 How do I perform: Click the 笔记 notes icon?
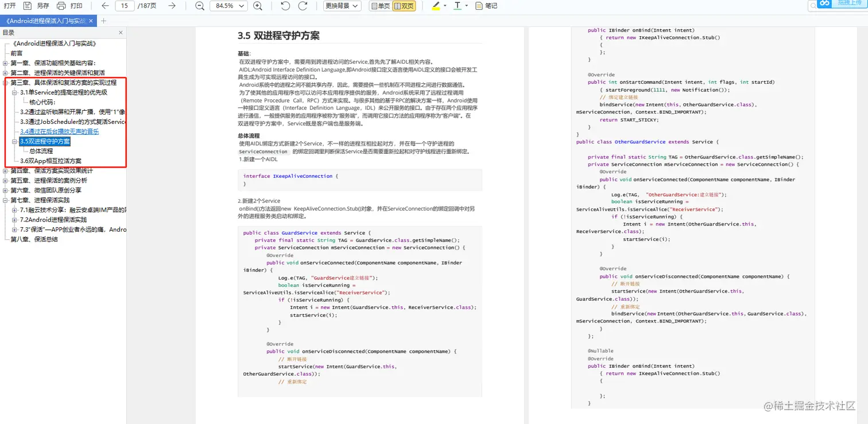click(x=479, y=6)
